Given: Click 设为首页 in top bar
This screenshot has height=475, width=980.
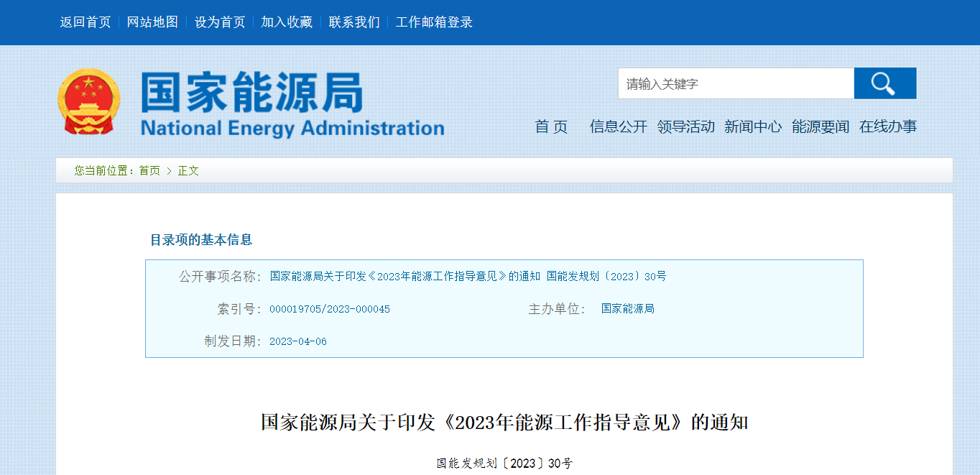Looking at the screenshot, I should click(x=220, y=22).
